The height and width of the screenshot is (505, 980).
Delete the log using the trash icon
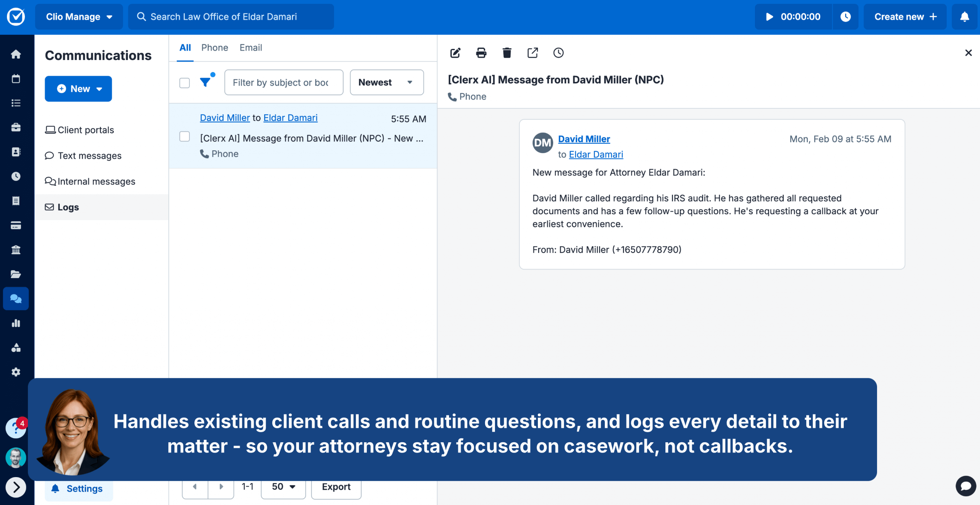pyautogui.click(x=507, y=53)
